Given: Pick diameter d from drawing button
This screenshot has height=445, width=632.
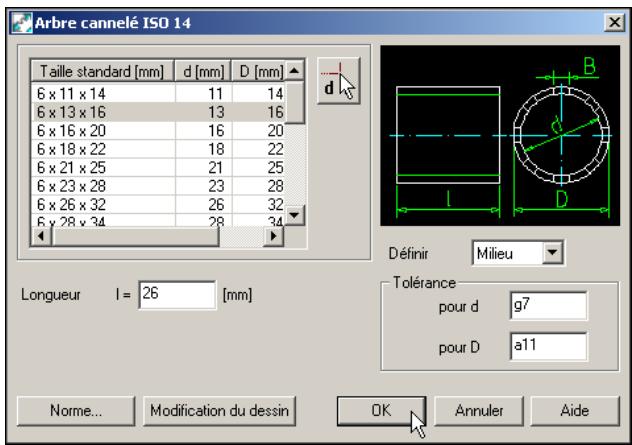Looking at the screenshot, I should [x=338, y=81].
